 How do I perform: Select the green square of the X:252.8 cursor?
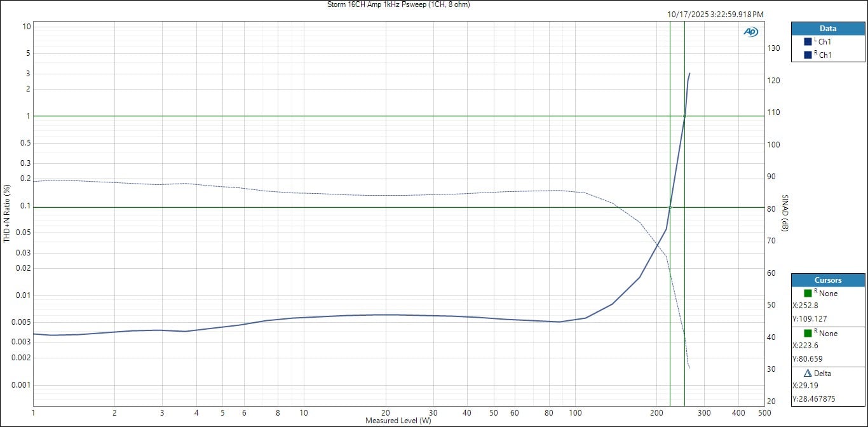(808, 293)
